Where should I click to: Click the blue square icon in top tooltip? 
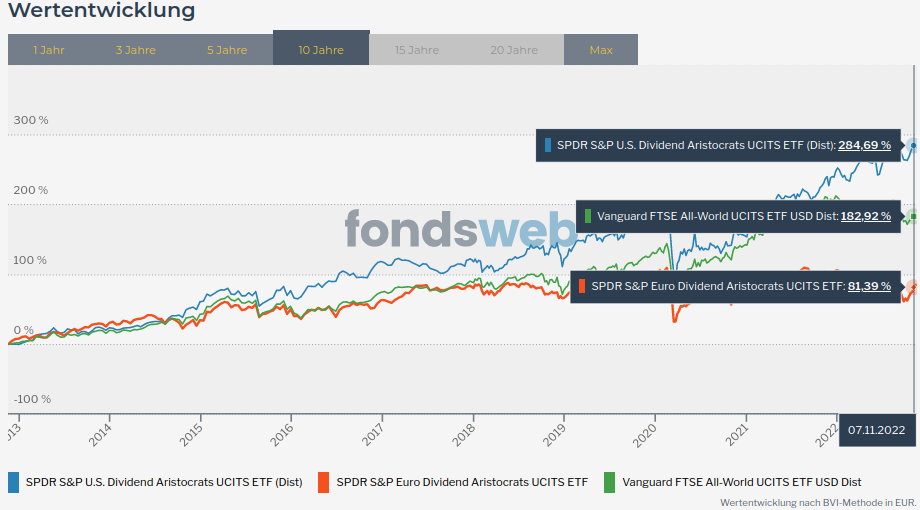pos(548,145)
